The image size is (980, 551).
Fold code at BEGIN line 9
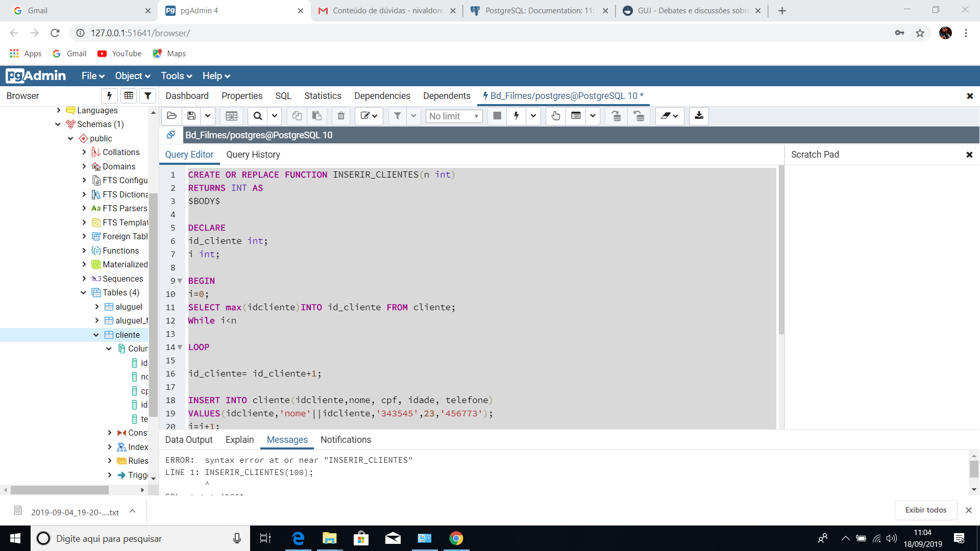tap(180, 281)
